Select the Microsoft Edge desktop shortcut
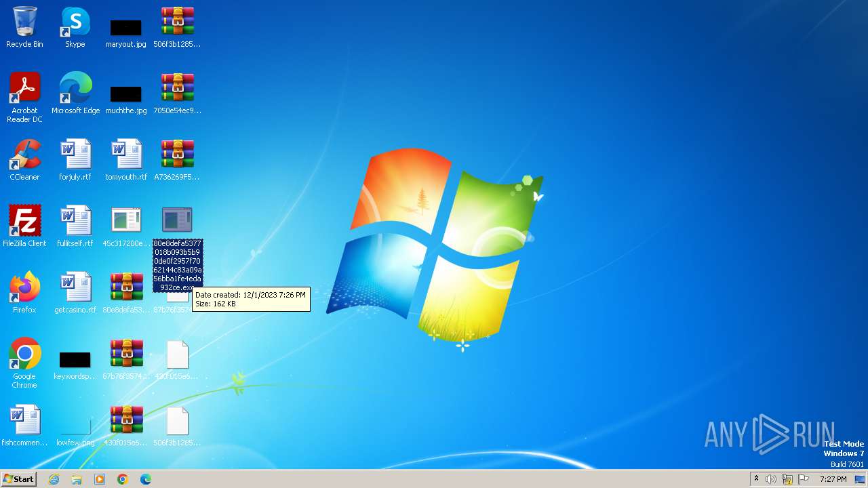 [75, 94]
